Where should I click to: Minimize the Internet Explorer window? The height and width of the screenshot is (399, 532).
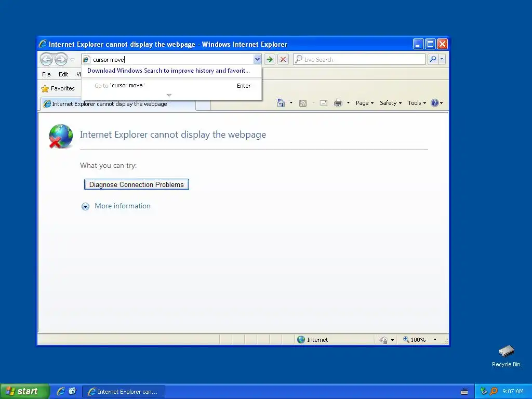[418, 44]
